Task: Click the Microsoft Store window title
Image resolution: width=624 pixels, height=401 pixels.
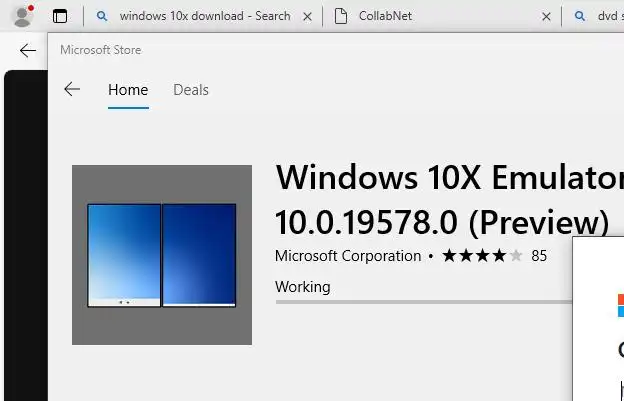Action: coord(101,50)
